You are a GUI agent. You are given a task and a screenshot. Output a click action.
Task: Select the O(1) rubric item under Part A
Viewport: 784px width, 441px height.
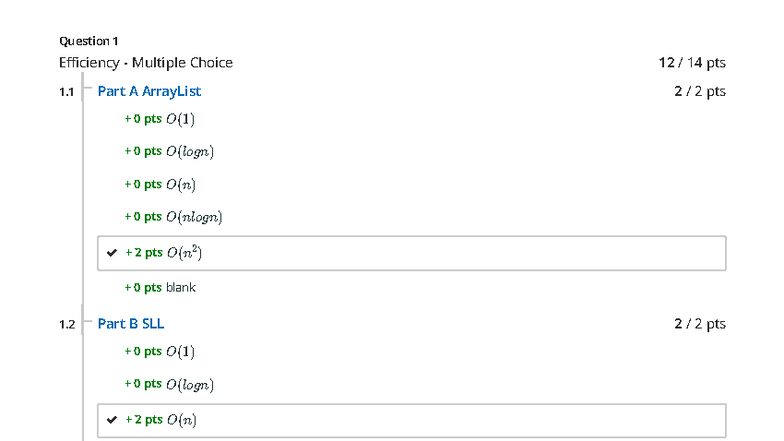(159, 119)
